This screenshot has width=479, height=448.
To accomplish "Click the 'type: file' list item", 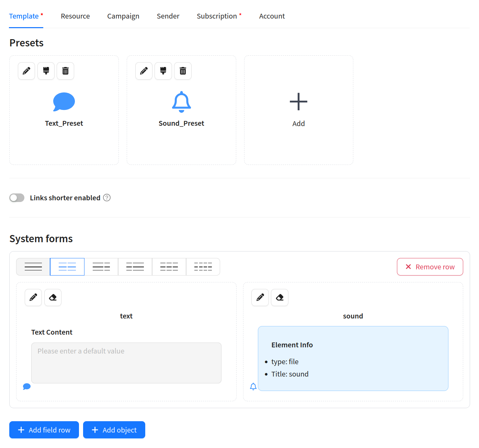I will pyautogui.click(x=285, y=362).
